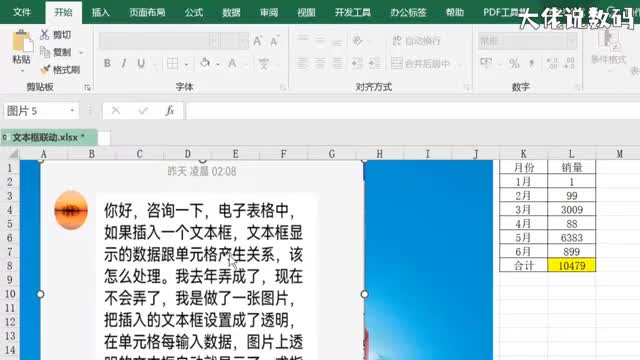Click the decrease decimal icon
The width and height of the screenshot is (640, 360).
point(569,63)
